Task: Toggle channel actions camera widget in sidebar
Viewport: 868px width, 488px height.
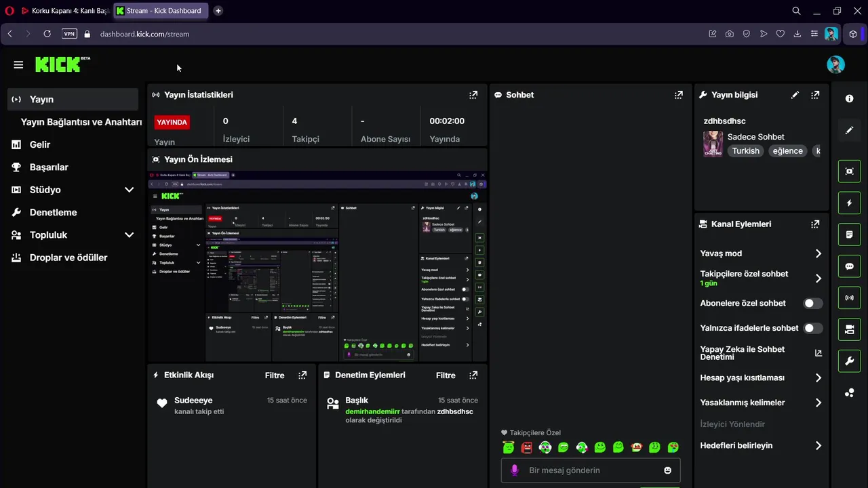Action: [849, 329]
